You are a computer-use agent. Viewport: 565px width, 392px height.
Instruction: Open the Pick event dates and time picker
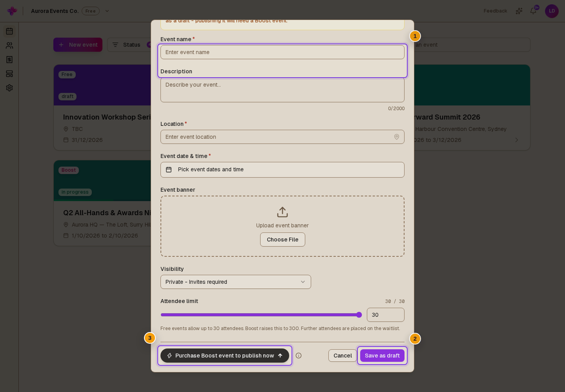(282, 170)
